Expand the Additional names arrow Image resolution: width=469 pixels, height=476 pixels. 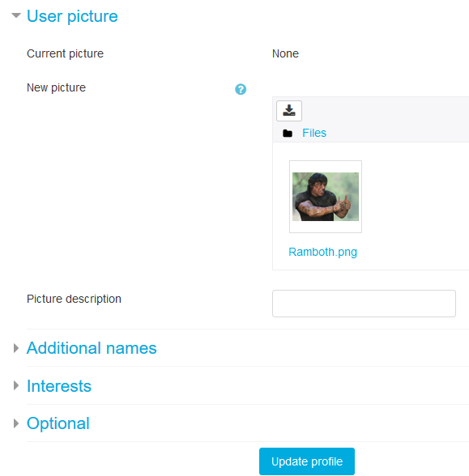click(x=16, y=348)
